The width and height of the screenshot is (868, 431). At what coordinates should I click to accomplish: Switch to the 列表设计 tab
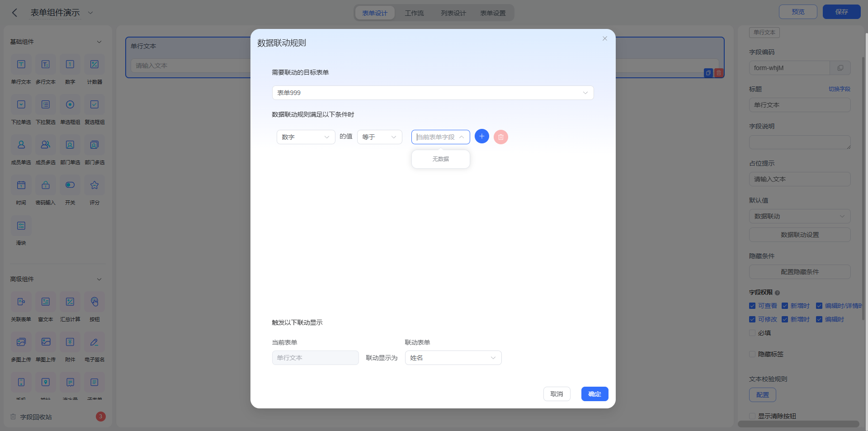(x=453, y=13)
